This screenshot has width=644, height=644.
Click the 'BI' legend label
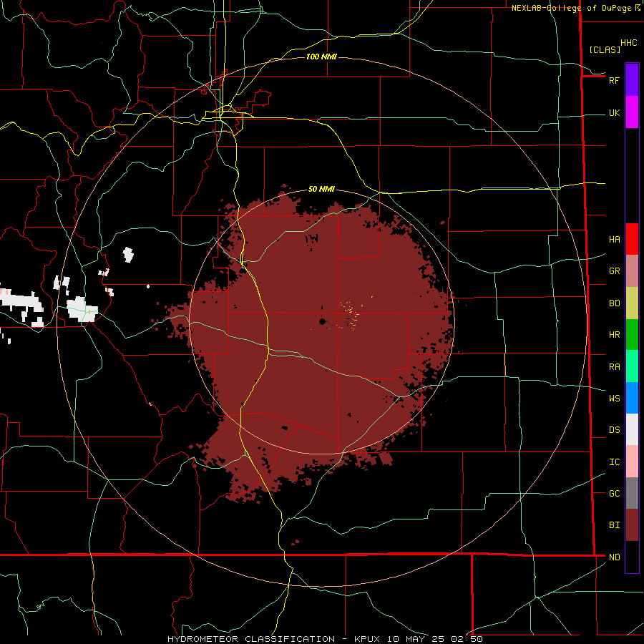[x=615, y=525]
